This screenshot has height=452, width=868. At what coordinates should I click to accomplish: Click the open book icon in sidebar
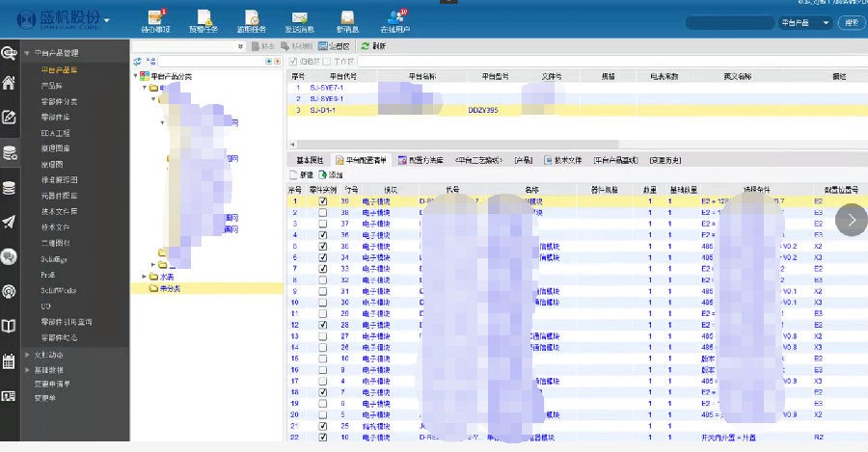click(x=10, y=327)
